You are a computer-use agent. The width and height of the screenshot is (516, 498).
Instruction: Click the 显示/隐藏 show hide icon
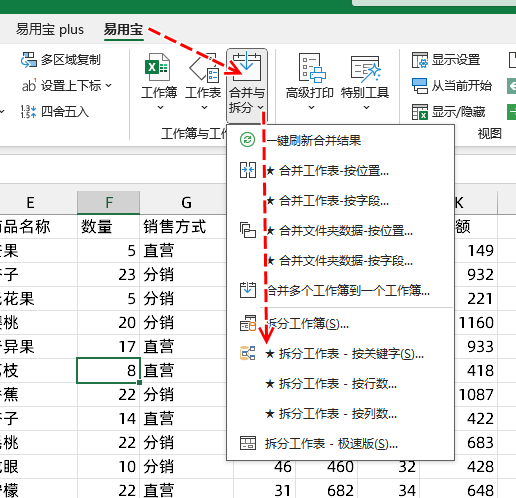click(x=419, y=112)
